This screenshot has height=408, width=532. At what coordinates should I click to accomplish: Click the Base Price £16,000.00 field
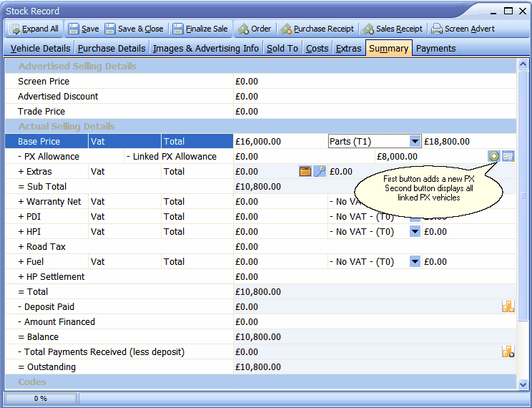[280, 141]
